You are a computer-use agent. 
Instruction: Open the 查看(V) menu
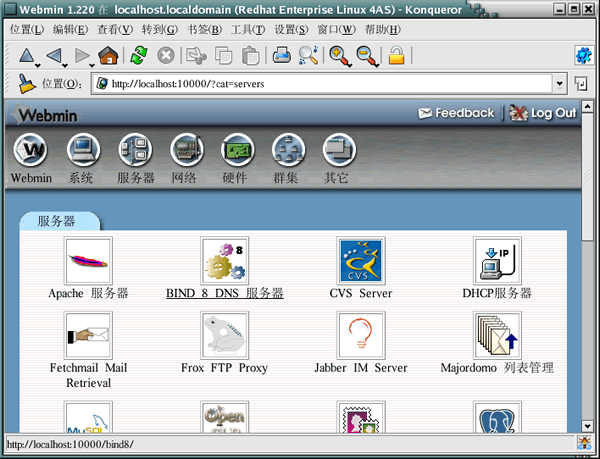point(115,29)
